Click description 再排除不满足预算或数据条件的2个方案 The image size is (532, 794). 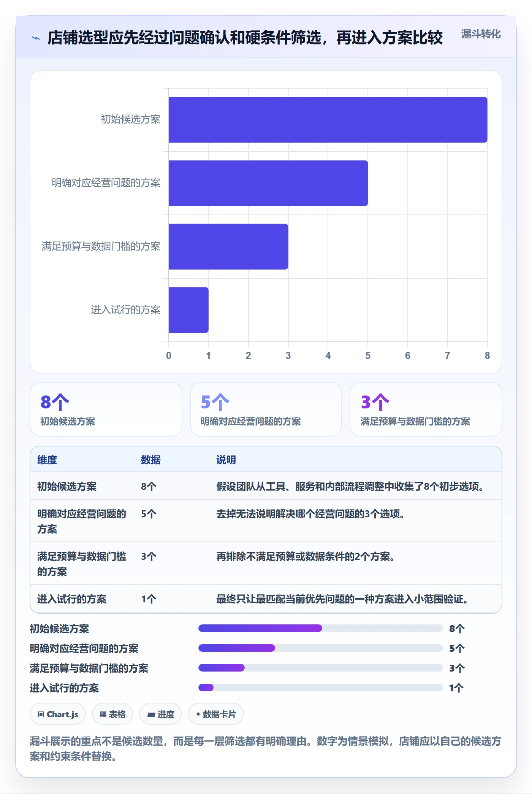click(x=306, y=556)
